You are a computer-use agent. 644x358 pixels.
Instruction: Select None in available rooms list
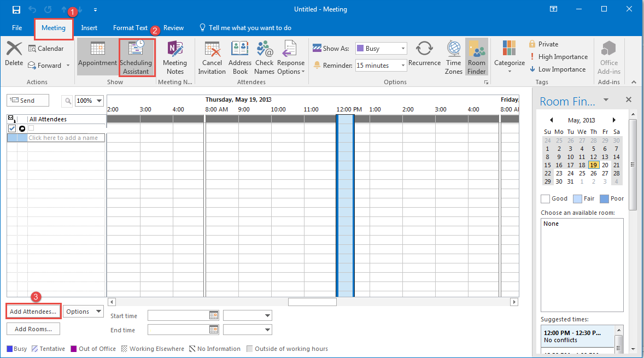(x=551, y=224)
